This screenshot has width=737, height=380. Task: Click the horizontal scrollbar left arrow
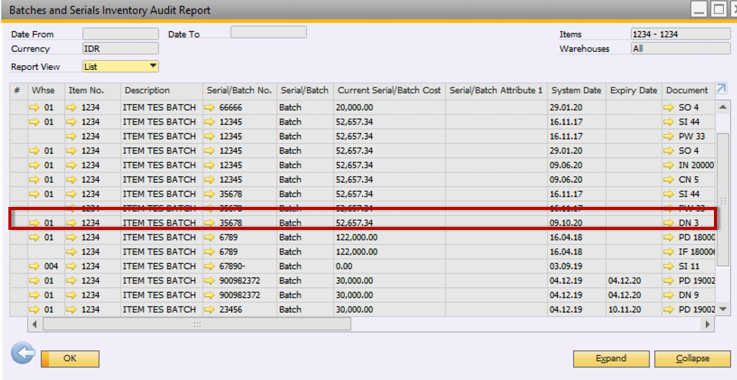click(x=35, y=324)
